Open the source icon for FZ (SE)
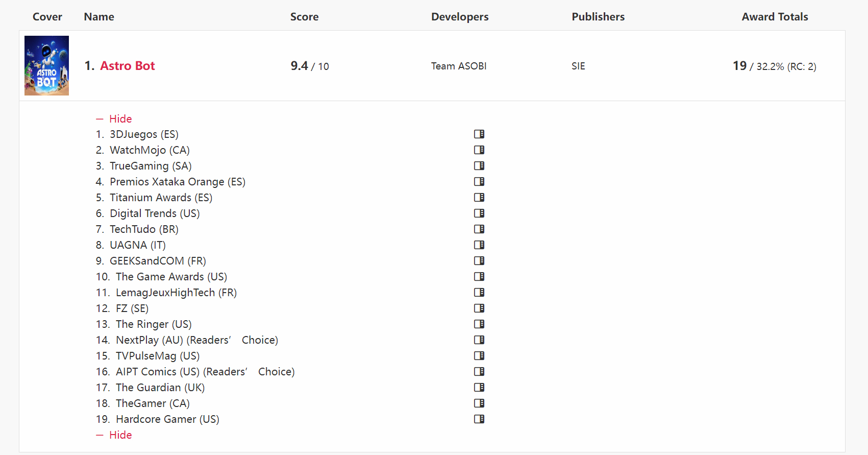 coord(479,308)
